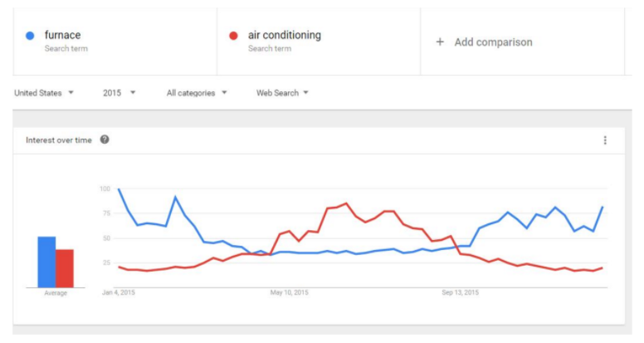The height and width of the screenshot is (343, 644).
Task: Click the red air conditioning dot
Action: pos(234,36)
